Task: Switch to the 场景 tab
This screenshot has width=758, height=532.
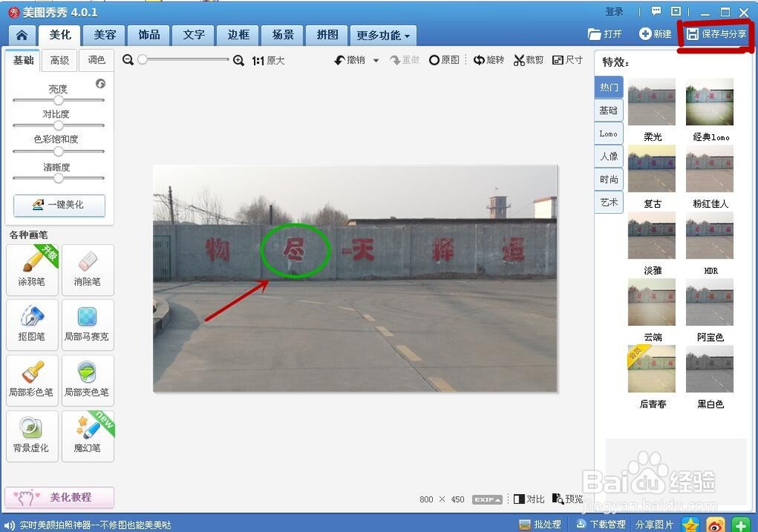Action: pyautogui.click(x=283, y=35)
